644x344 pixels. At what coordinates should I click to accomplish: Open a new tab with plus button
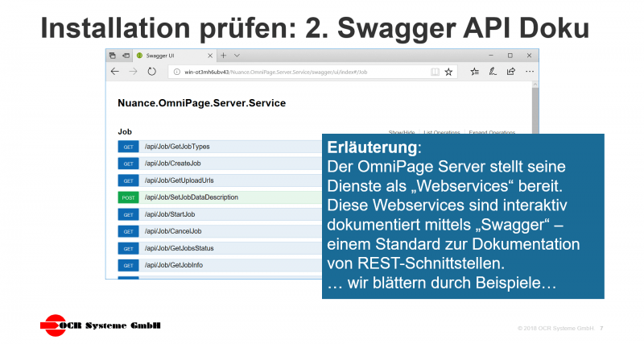click(224, 56)
